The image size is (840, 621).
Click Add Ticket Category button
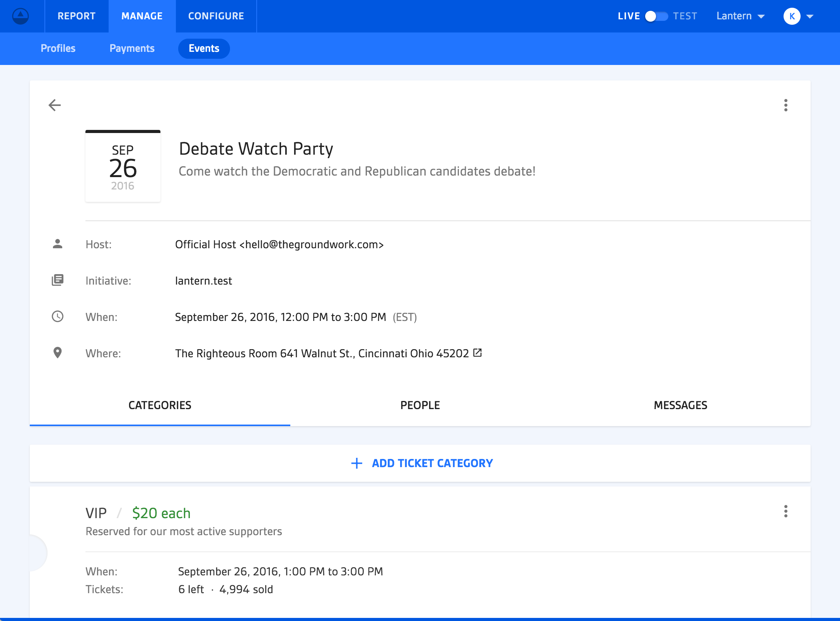pos(432,463)
